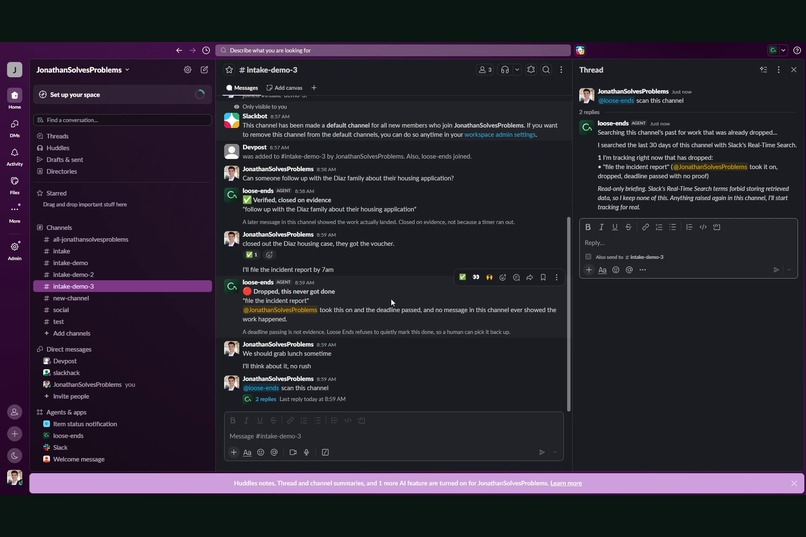806x537 pixels.
Task: Insert link in thread reply toolbar
Action: [645, 227]
